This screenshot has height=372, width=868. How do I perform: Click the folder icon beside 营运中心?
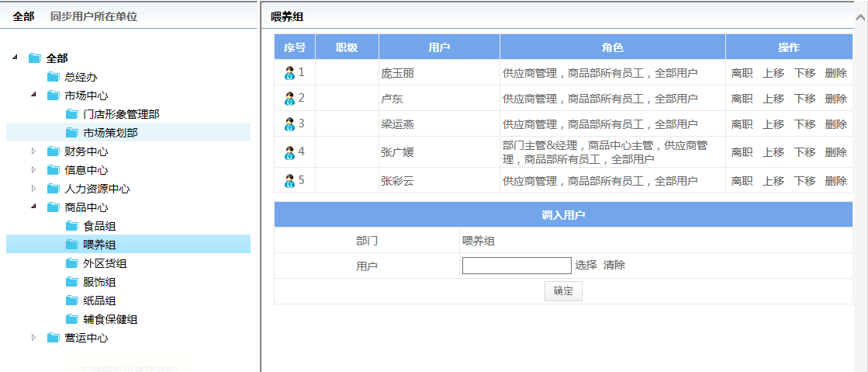54,338
